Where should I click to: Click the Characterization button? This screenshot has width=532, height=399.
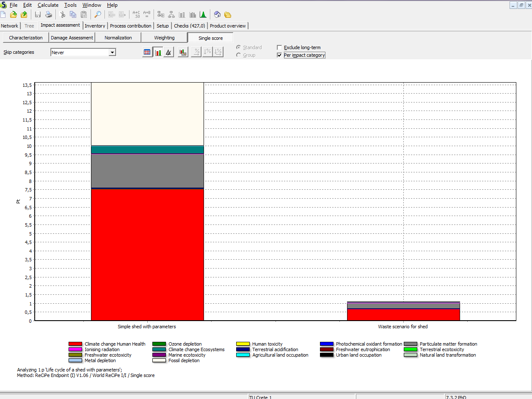(26, 38)
